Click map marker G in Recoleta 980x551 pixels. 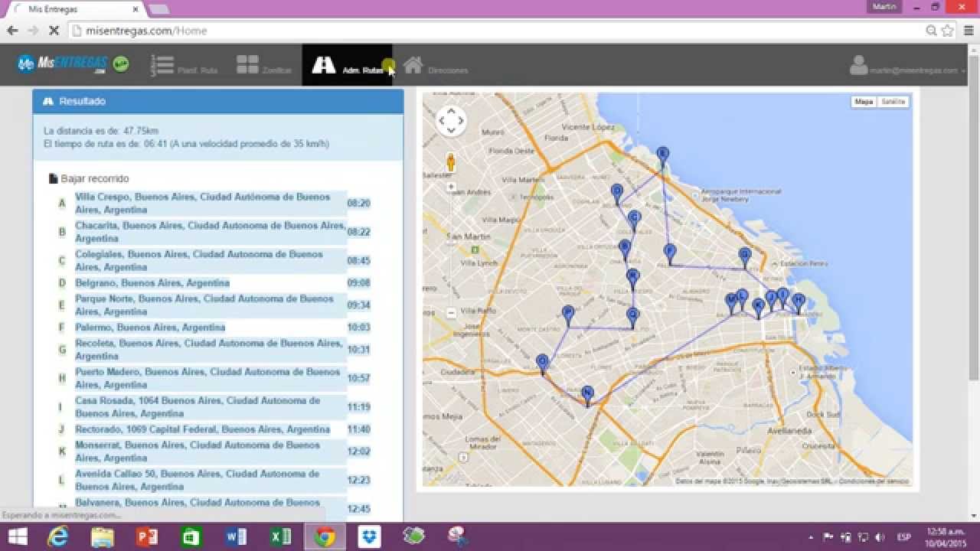tap(744, 257)
